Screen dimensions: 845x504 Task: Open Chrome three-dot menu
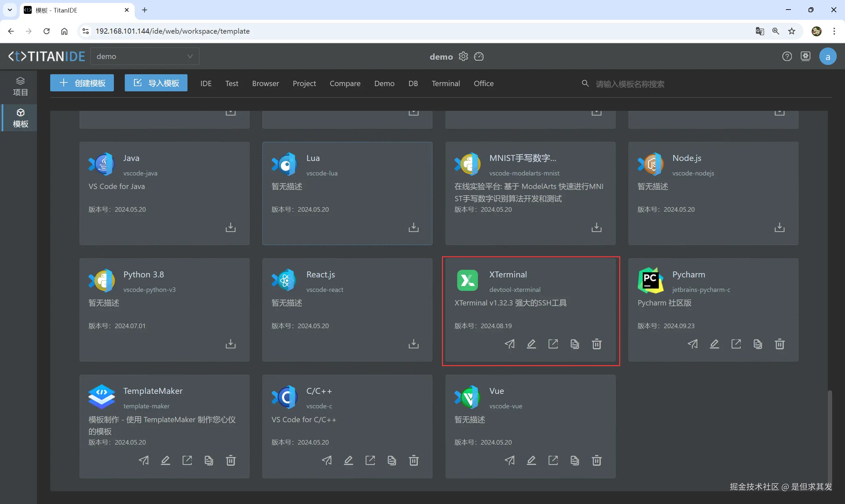[x=834, y=31]
